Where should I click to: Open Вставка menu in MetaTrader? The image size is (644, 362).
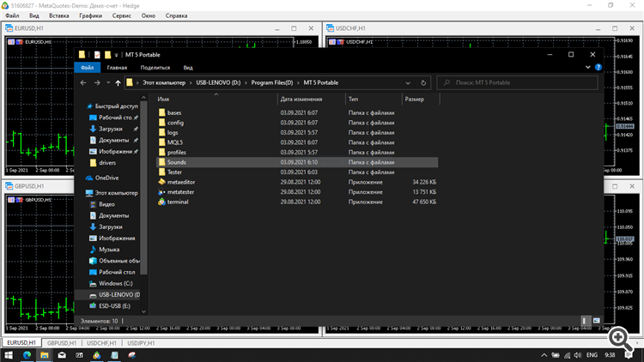[58, 15]
